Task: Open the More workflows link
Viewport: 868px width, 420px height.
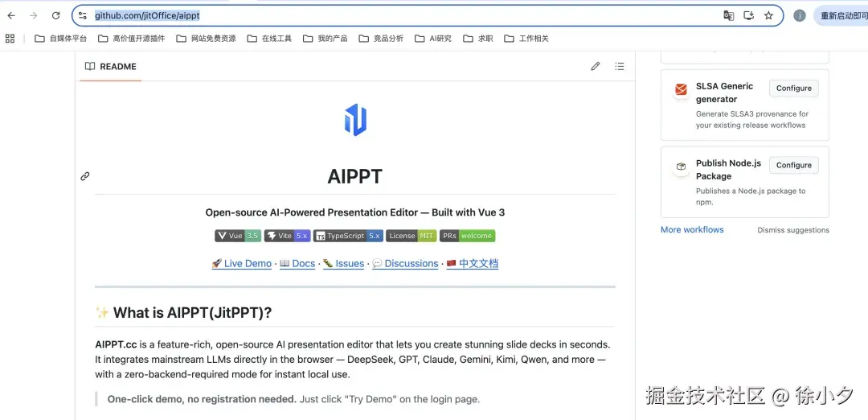Action: (692, 229)
